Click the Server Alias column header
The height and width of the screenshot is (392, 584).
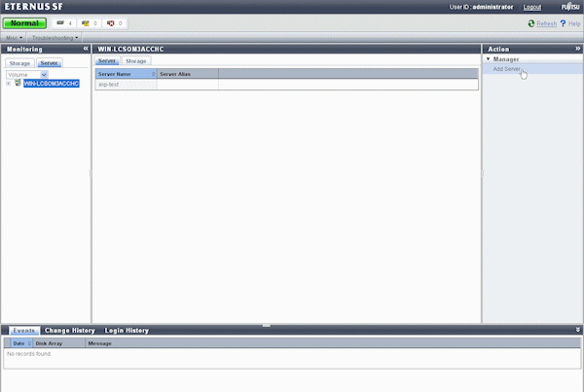[x=188, y=74]
